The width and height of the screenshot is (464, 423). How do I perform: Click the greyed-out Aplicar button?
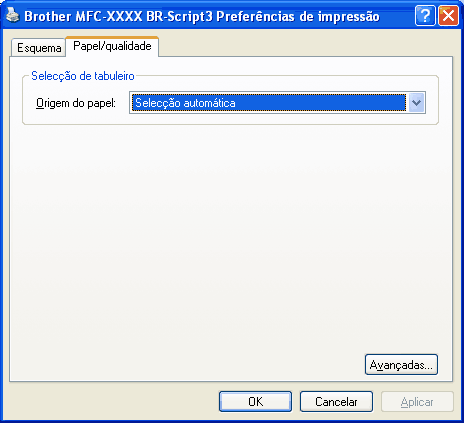click(417, 402)
